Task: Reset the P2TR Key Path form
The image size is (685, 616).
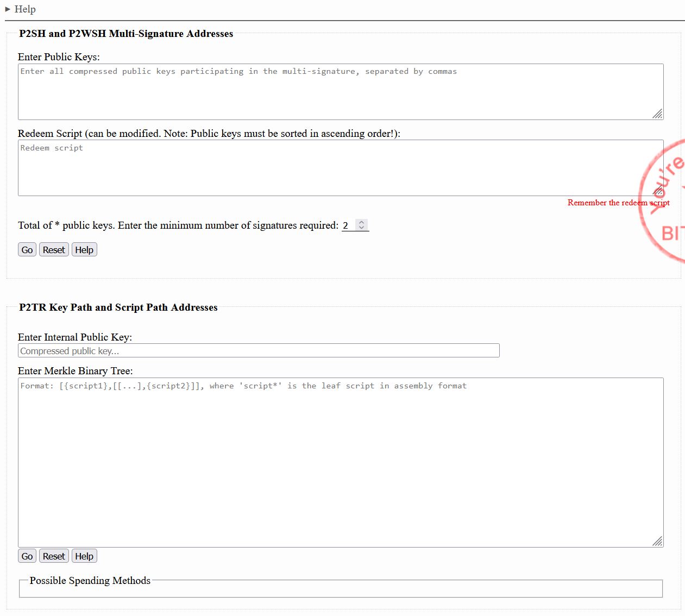Action: pos(54,556)
